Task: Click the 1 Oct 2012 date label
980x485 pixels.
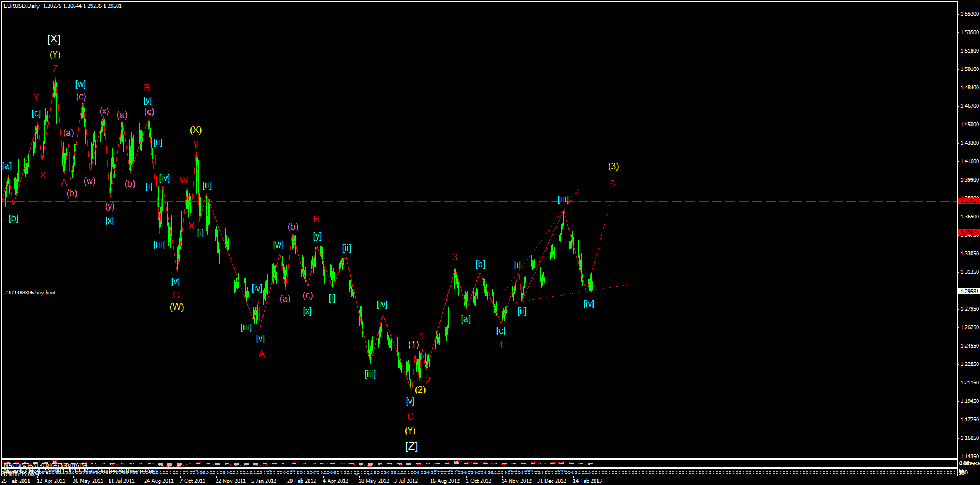Action: [x=479, y=481]
